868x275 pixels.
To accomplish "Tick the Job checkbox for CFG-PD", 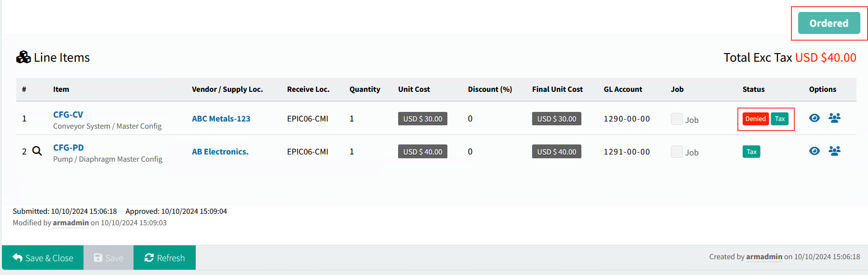I will coord(677,152).
